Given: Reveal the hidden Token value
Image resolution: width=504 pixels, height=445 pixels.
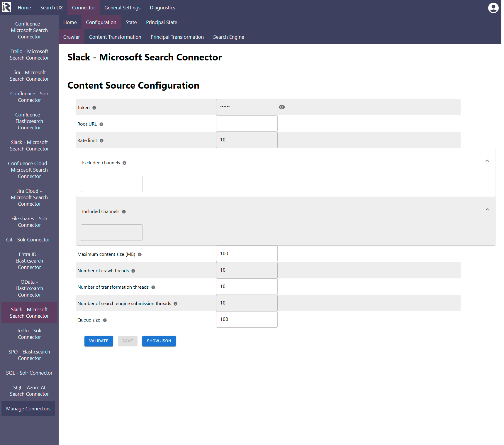Looking at the screenshot, I should point(282,107).
